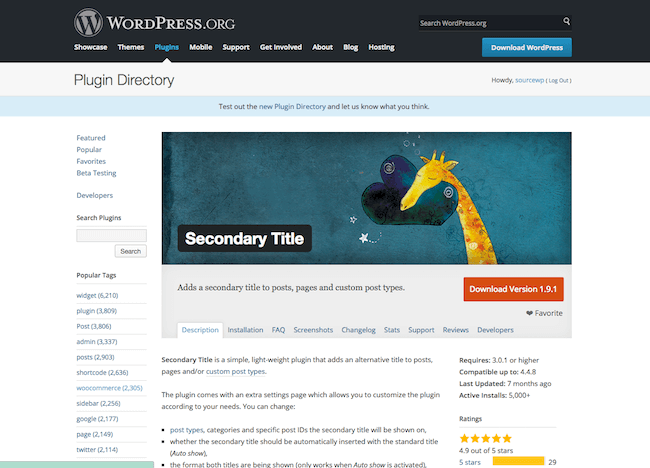Switch to the Installation tab

[x=245, y=330]
